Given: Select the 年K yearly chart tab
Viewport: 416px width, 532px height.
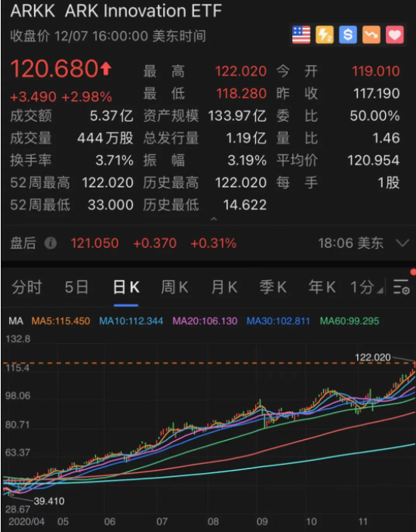Looking at the screenshot, I should point(322,287).
